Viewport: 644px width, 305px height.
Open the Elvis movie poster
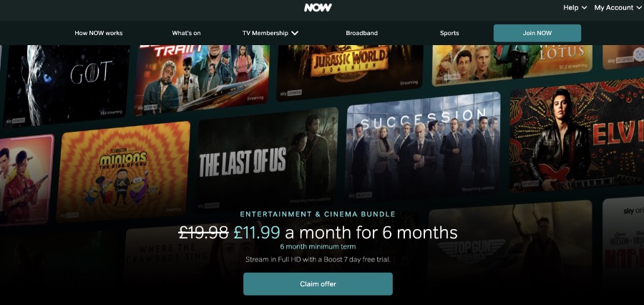pos(577,135)
